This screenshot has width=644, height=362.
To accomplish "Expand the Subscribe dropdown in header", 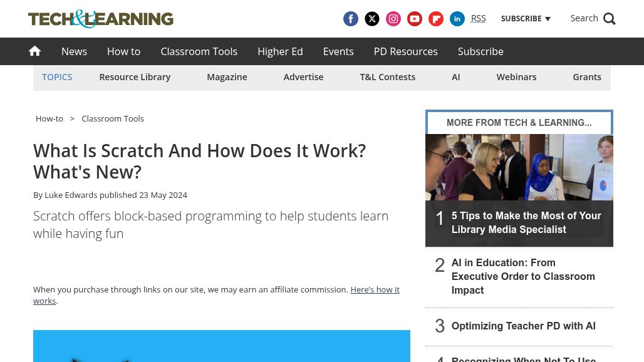I will (526, 19).
